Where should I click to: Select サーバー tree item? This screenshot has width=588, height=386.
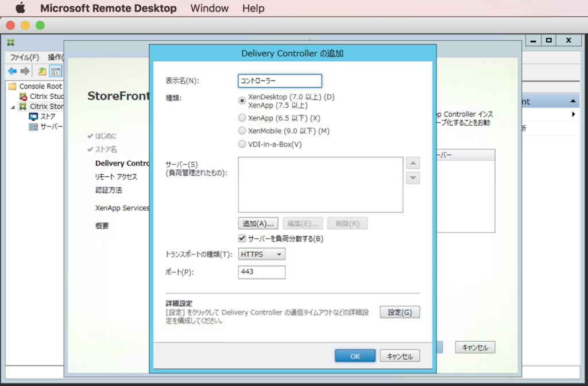click(x=46, y=127)
